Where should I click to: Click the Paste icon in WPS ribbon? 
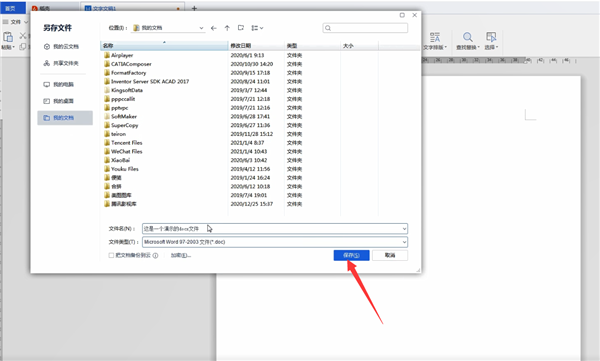click(8, 37)
